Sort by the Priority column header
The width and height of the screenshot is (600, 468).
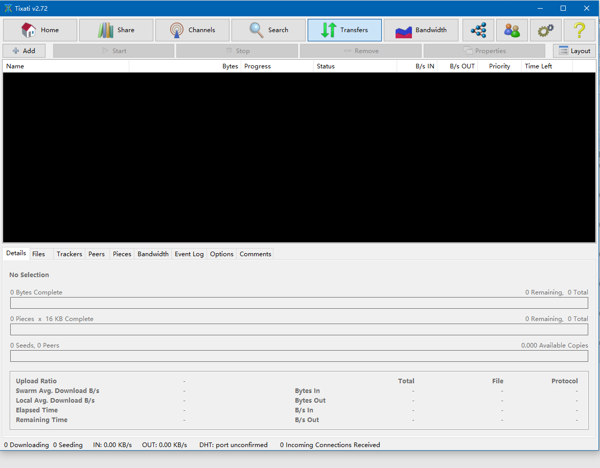coord(499,66)
